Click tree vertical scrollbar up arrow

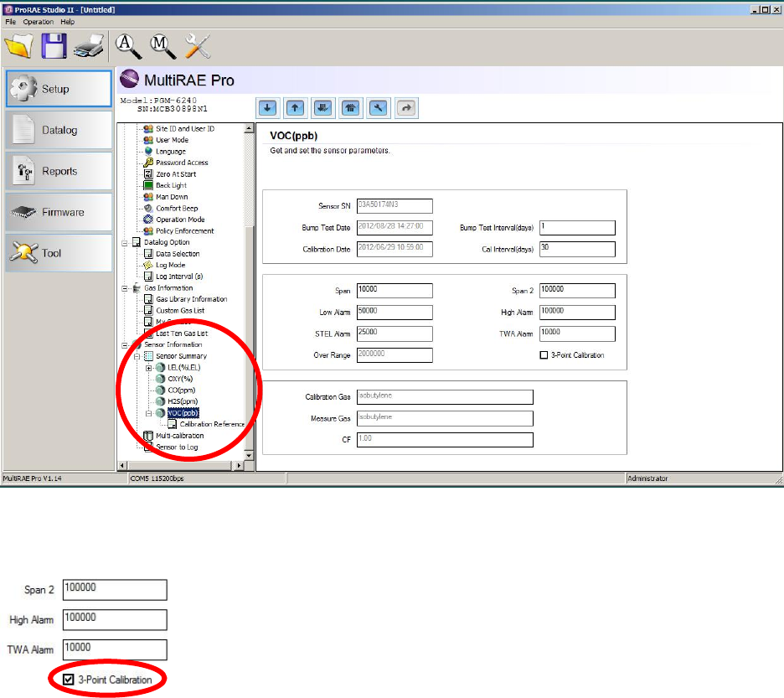click(249, 128)
